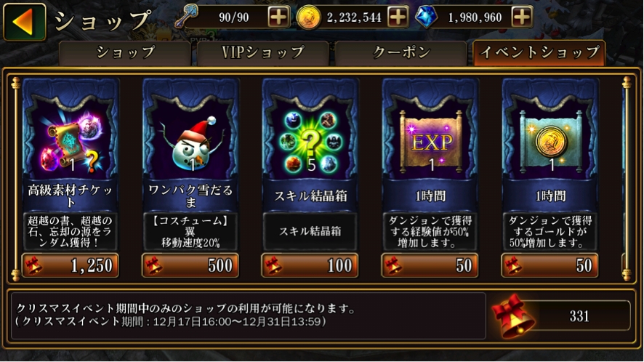Go back with the orange arrow button
This screenshot has width=644, height=362.
[25, 23]
